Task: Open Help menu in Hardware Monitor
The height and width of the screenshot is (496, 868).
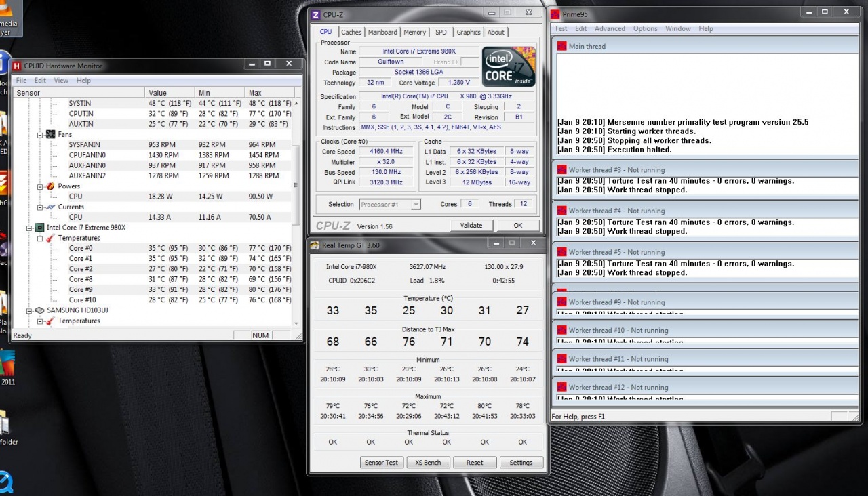Action: pyautogui.click(x=83, y=80)
